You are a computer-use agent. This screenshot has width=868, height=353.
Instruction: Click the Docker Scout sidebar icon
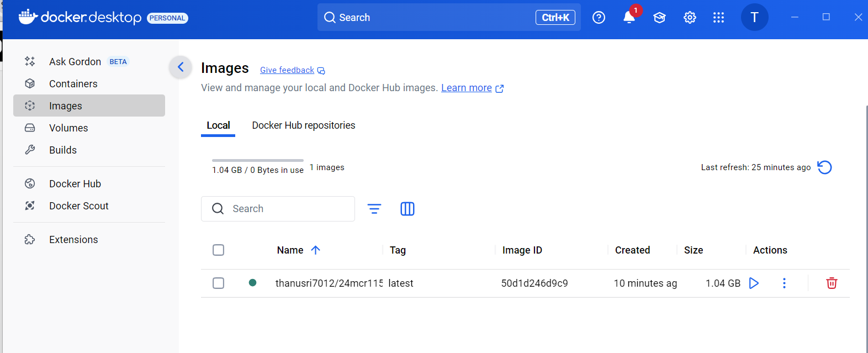(30, 206)
